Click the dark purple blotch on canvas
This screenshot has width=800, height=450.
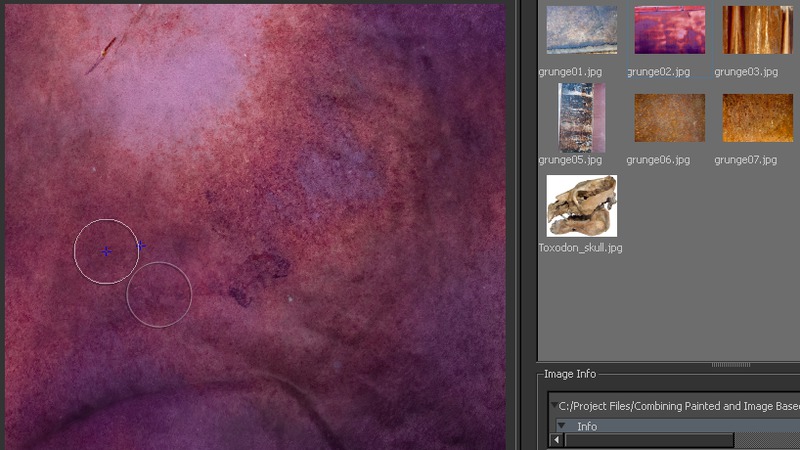[x=258, y=277]
